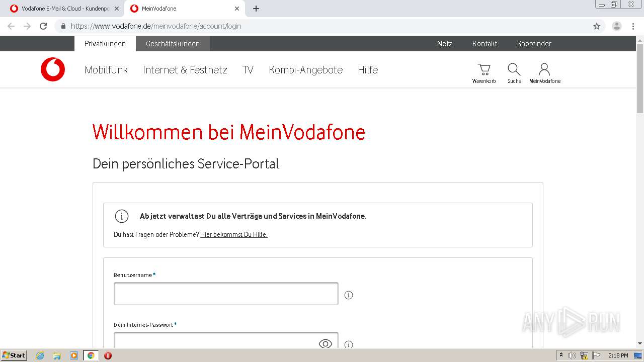Click the scrollbar down arrow
This screenshot has height=362, width=644.
point(640,343)
